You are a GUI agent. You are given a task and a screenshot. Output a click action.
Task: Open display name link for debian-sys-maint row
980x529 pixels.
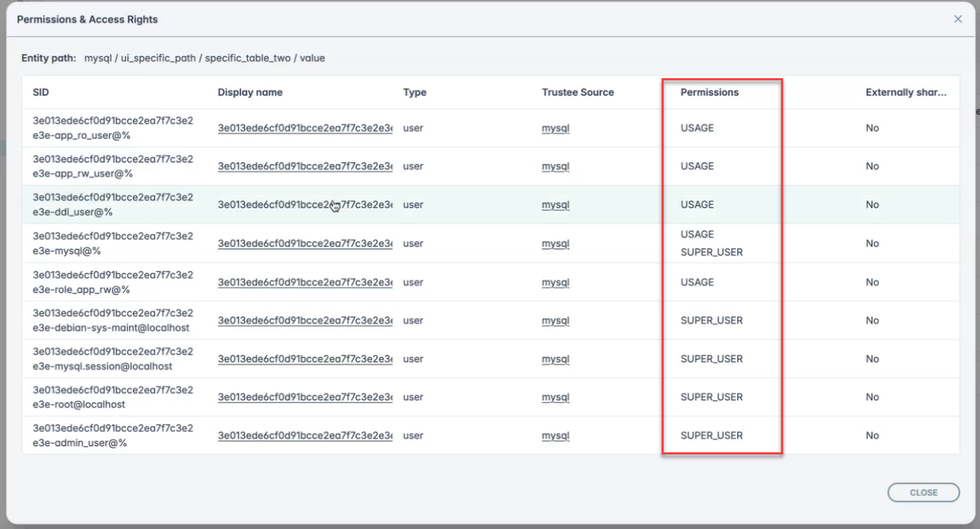pyautogui.click(x=305, y=321)
